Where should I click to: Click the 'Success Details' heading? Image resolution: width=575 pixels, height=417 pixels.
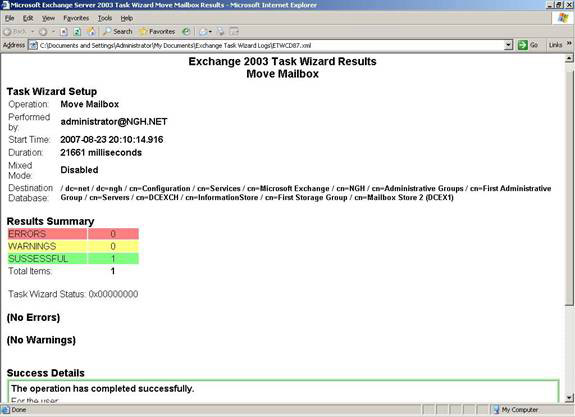pyautogui.click(x=45, y=373)
